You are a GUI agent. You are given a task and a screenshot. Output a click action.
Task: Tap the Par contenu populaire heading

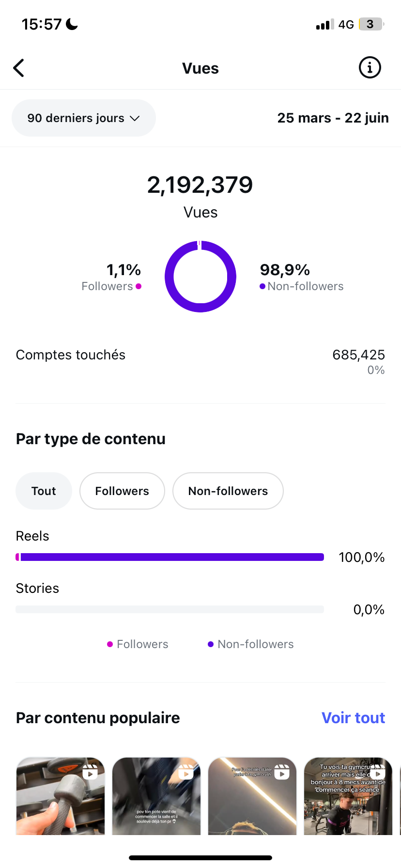tap(98, 717)
